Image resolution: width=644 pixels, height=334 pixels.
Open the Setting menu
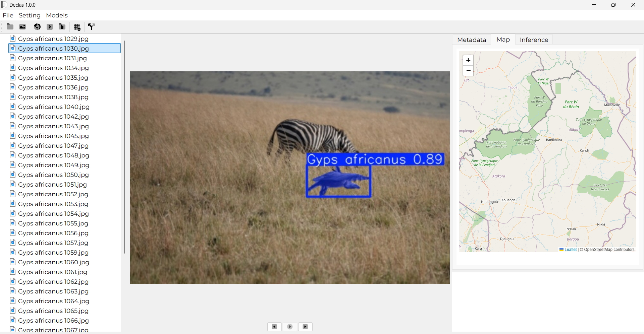tap(30, 15)
